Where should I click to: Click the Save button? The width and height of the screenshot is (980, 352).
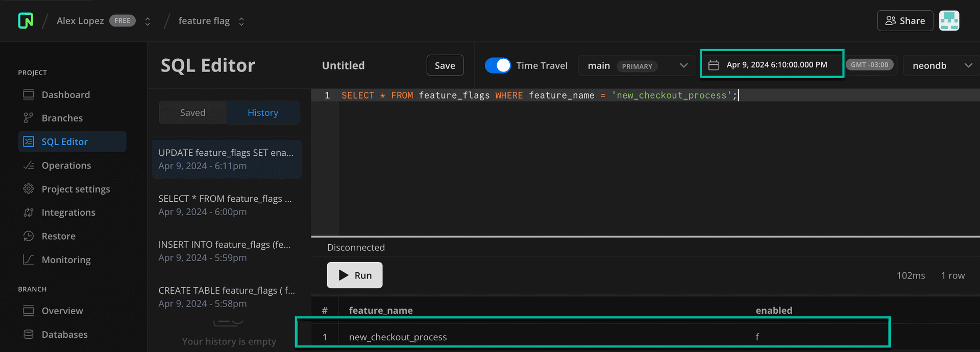point(445,65)
